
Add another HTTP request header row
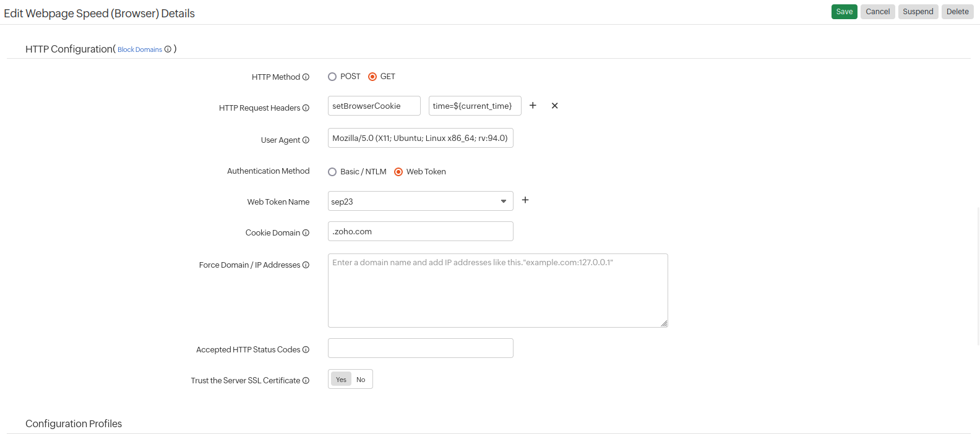coord(533,106)
